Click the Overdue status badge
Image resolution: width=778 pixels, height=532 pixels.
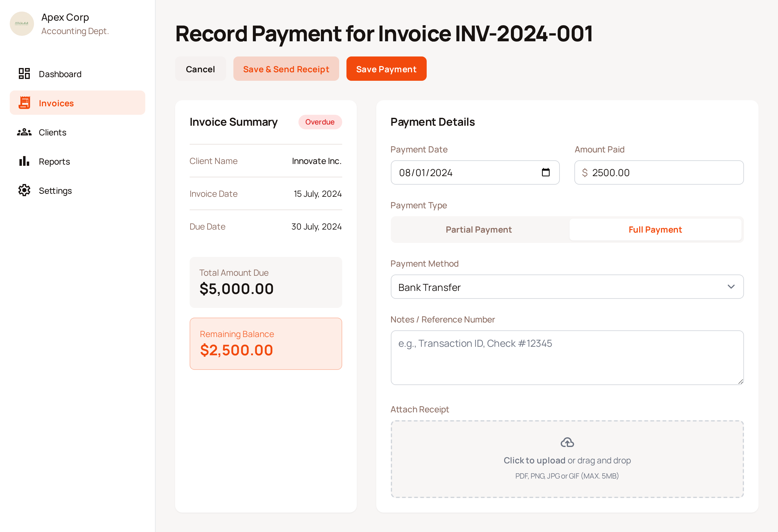point(320,122)
